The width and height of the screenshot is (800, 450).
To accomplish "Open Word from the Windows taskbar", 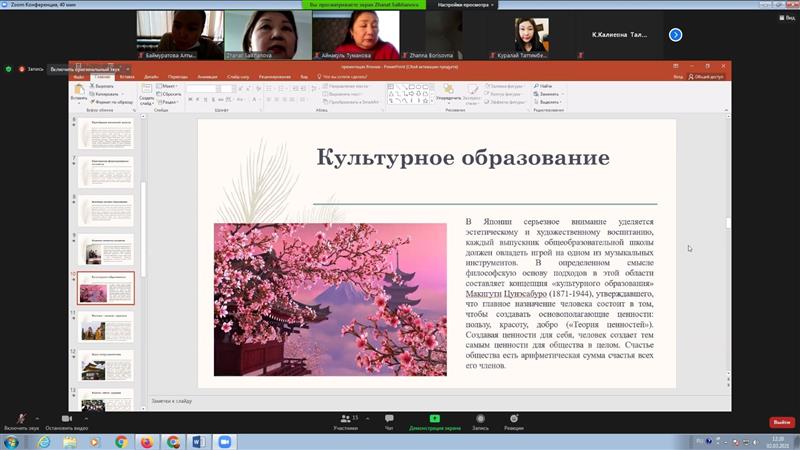I will (x=197, y=441).
